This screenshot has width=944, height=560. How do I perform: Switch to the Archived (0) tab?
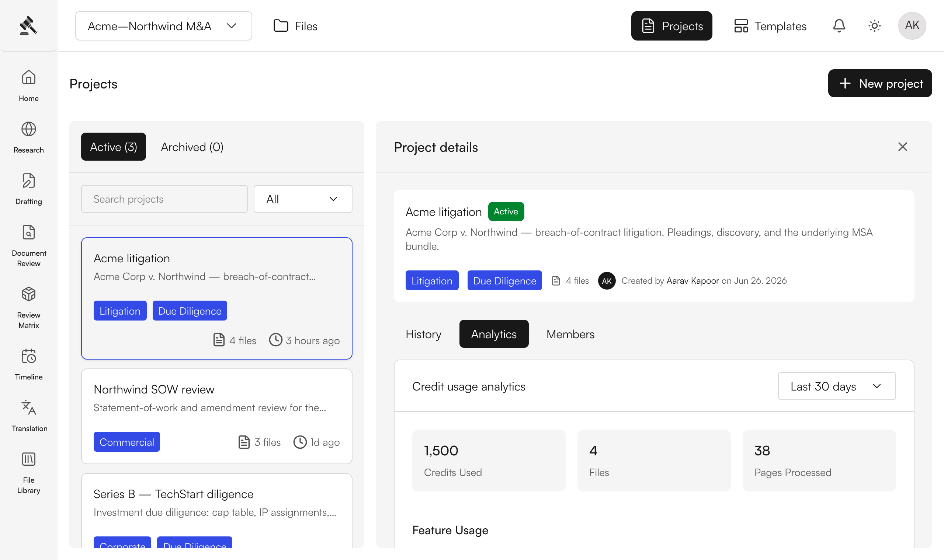click(192, 147)
